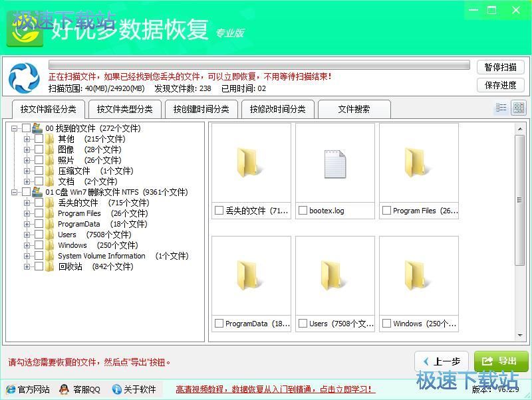Open the 文件搜索 tab
Viewport: 532px width, 400px height.
[x=354, y=109]
